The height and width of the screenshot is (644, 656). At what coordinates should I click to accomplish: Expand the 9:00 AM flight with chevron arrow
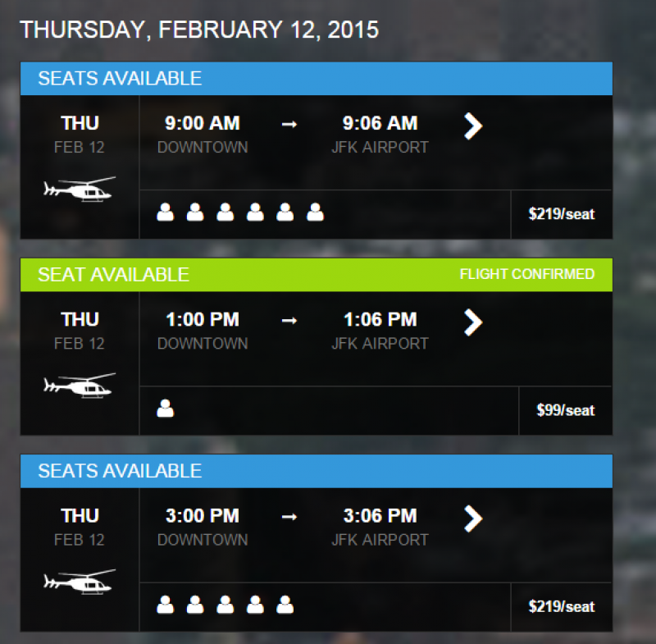[x=473, y=126]
